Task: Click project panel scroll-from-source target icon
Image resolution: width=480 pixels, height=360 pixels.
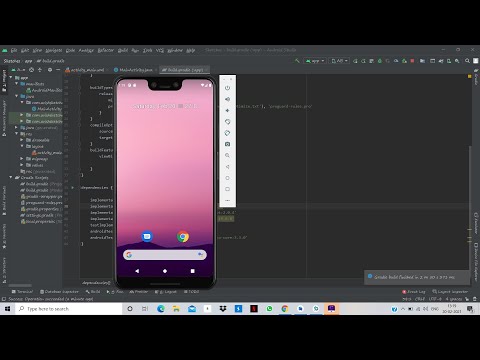Action: [31, 70]
